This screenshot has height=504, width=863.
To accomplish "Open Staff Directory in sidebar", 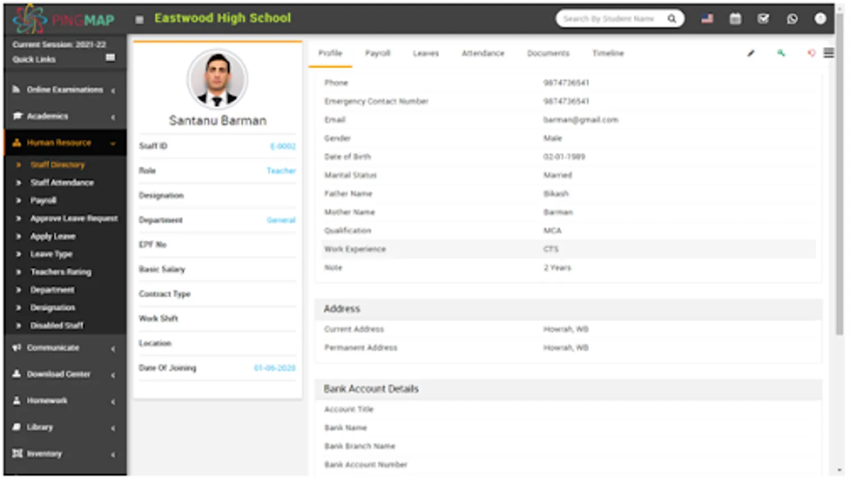I will click(58, 165).
